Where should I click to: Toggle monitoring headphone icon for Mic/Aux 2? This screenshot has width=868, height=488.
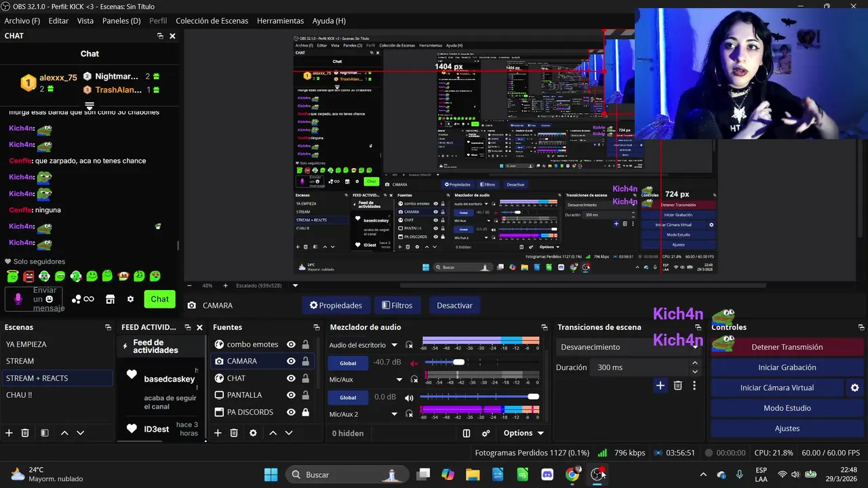409,414
